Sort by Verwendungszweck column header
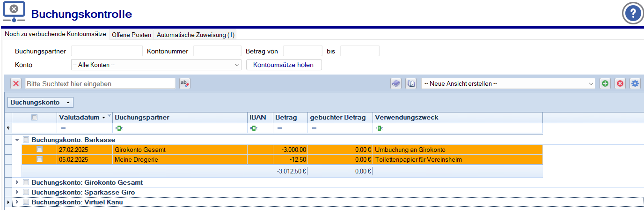Image resolution: width=644 pixels, height=210 pixels. coord(458,117)
